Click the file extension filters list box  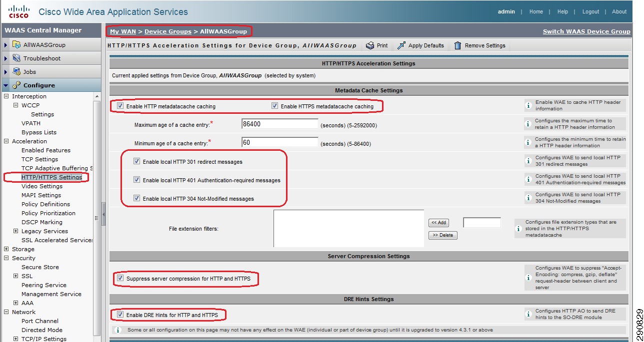coord(348,229)
